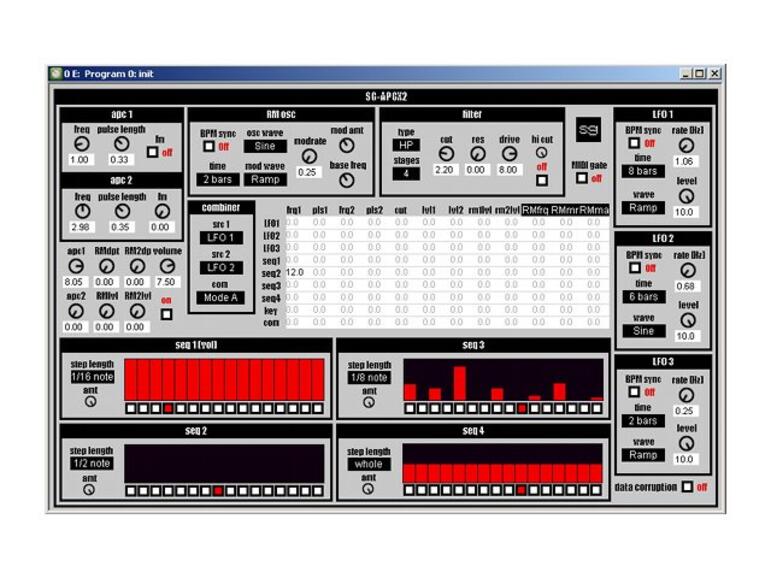Click the RM2dp knob
Screen dimensions: 770x578
point(137,266)
